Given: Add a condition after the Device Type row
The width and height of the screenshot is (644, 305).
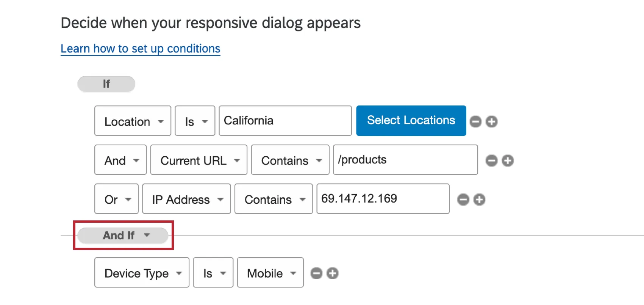Looking at the screenshot, I should click(333, 273).
